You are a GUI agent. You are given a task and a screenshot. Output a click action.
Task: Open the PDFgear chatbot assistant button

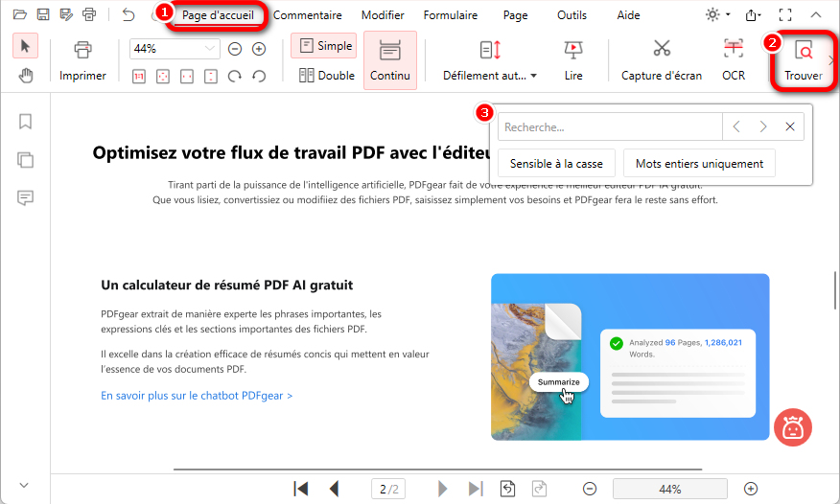click(x=792, y=427)
